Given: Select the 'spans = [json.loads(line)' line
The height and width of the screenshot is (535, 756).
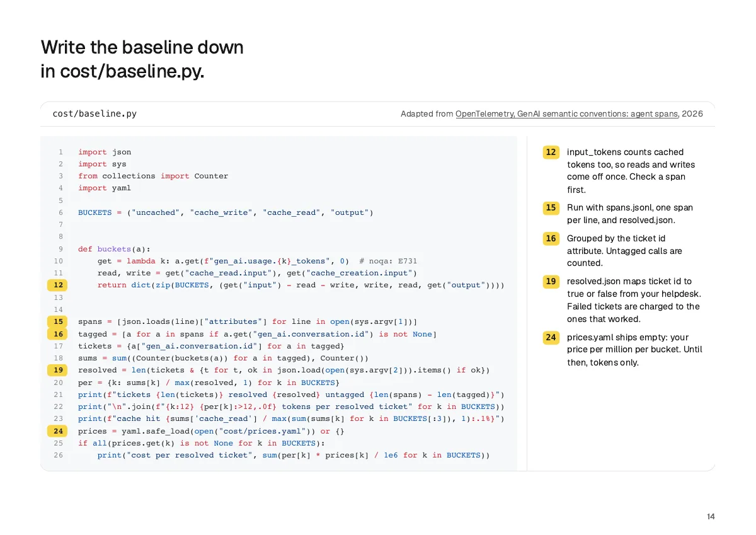Looking at the screenshot, I should [x=248, y=321].
